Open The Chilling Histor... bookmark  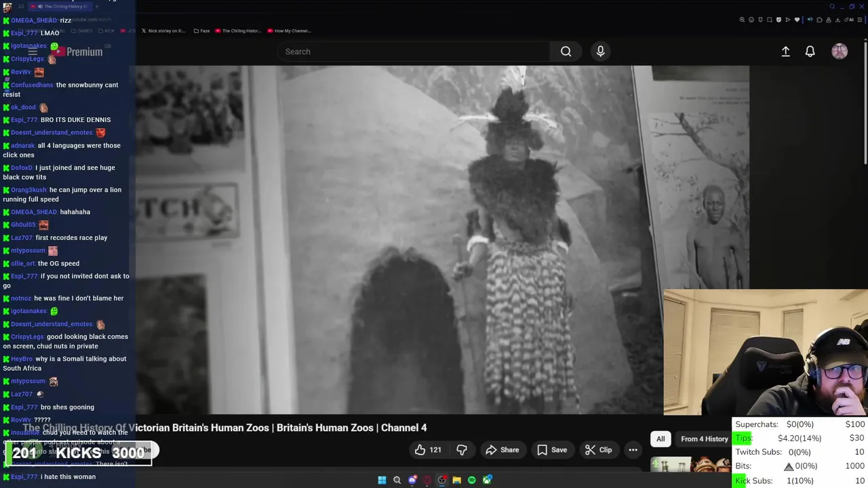[x=237, y=30]
